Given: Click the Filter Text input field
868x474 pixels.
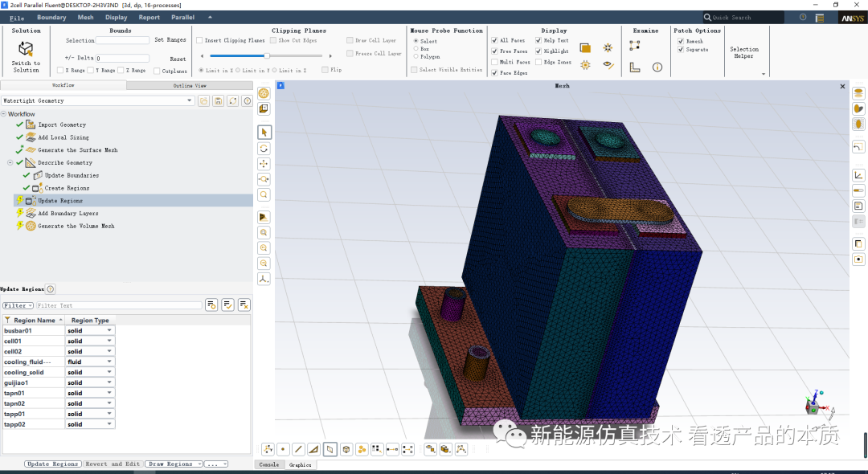Looking at the screenshot, I should tap(118, 305).
